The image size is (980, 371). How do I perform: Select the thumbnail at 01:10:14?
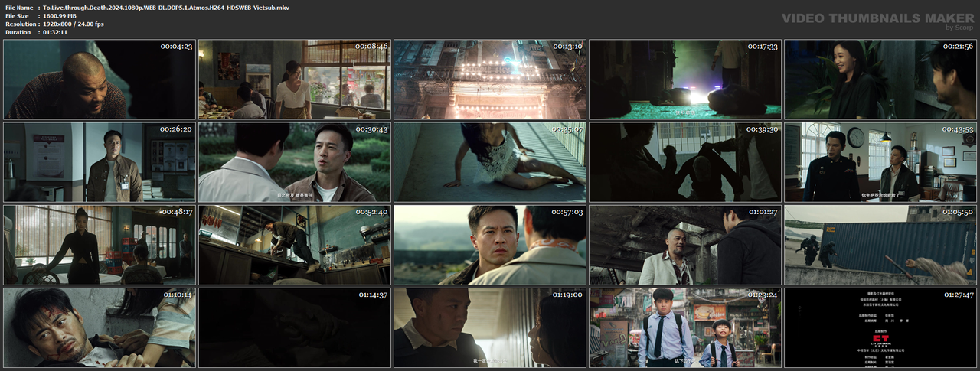tap(100, 327)
